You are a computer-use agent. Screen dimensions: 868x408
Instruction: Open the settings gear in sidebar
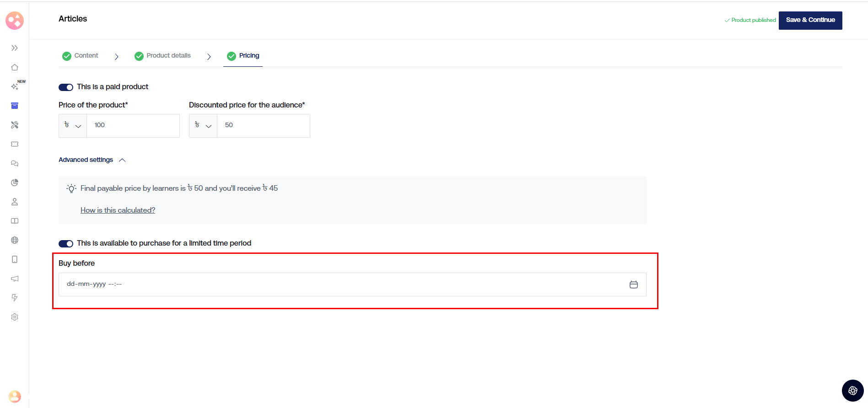(x=15, y=317)
